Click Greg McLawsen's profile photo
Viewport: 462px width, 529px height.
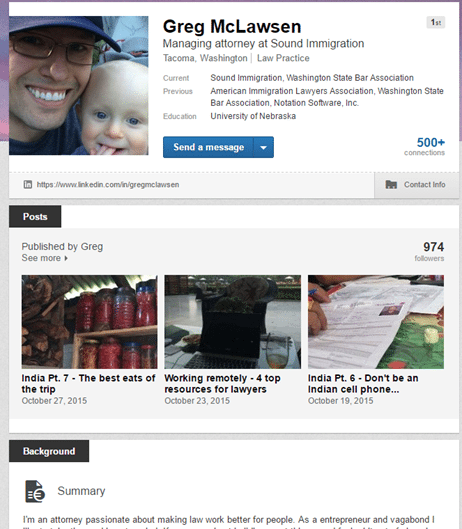point(79,86)
